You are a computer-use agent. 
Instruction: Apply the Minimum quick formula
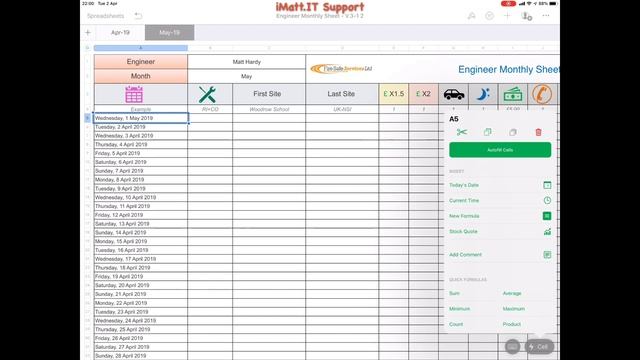tap(460, 309)
